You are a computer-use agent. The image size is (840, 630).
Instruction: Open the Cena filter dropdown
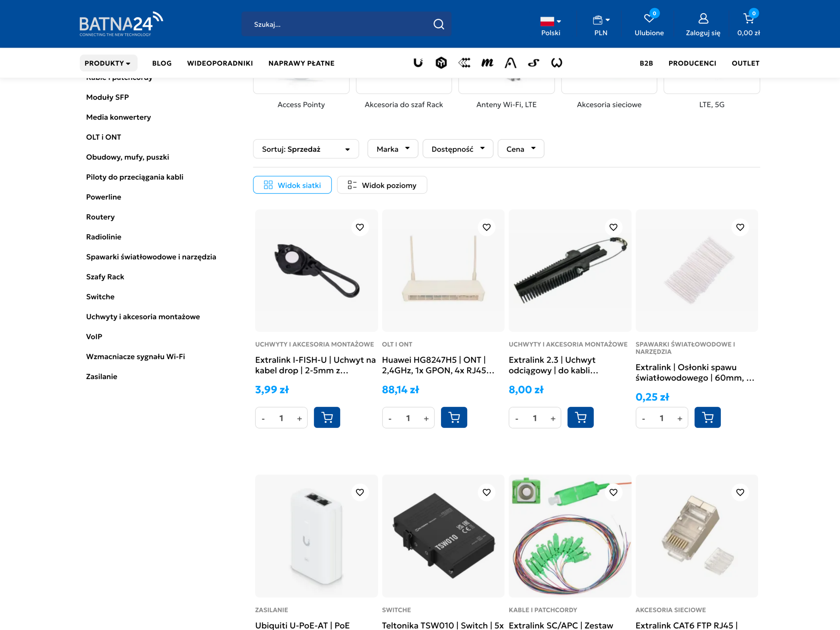(521, 149)
